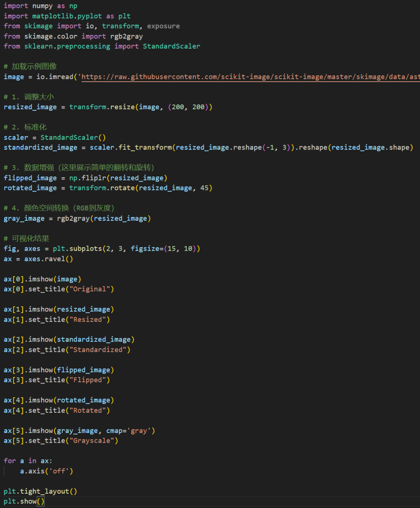The width and height of the screenshot is (420, 508).
Task: Click 'np.fliplr' function call
Action: pos(87,178)
